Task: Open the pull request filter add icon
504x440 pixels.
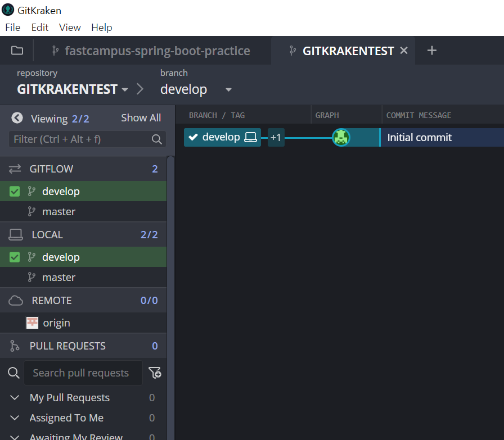Action: point(155,373)
